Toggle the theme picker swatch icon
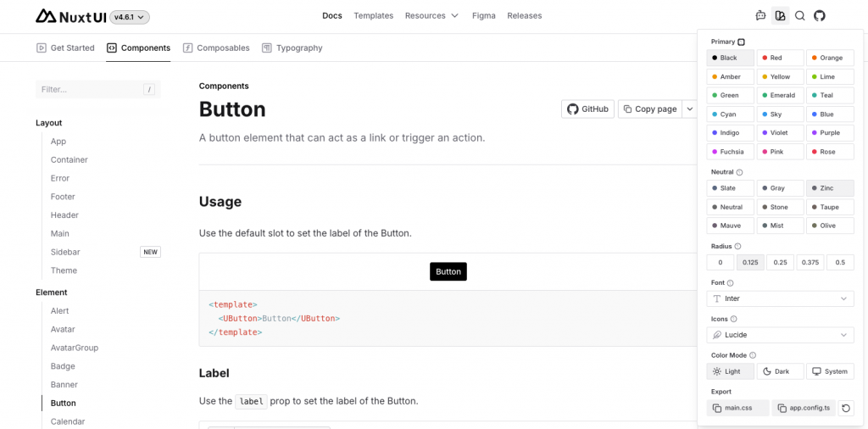 [x=780, y=15]
